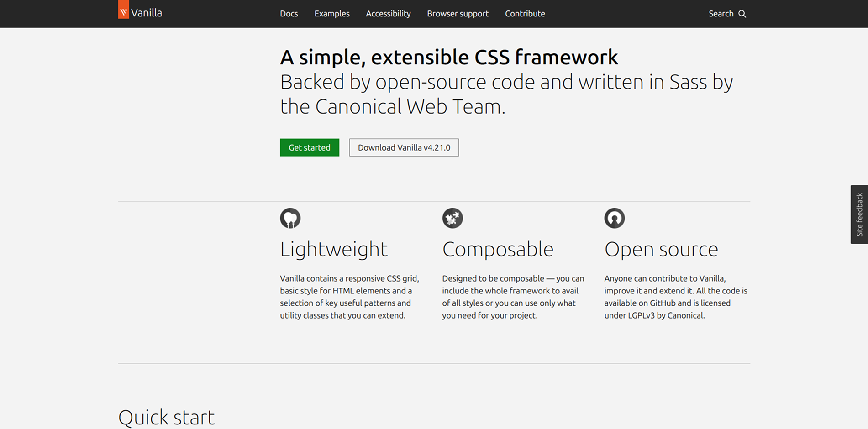
Task: Click the Open source heading
Action: tap(661, 249)
